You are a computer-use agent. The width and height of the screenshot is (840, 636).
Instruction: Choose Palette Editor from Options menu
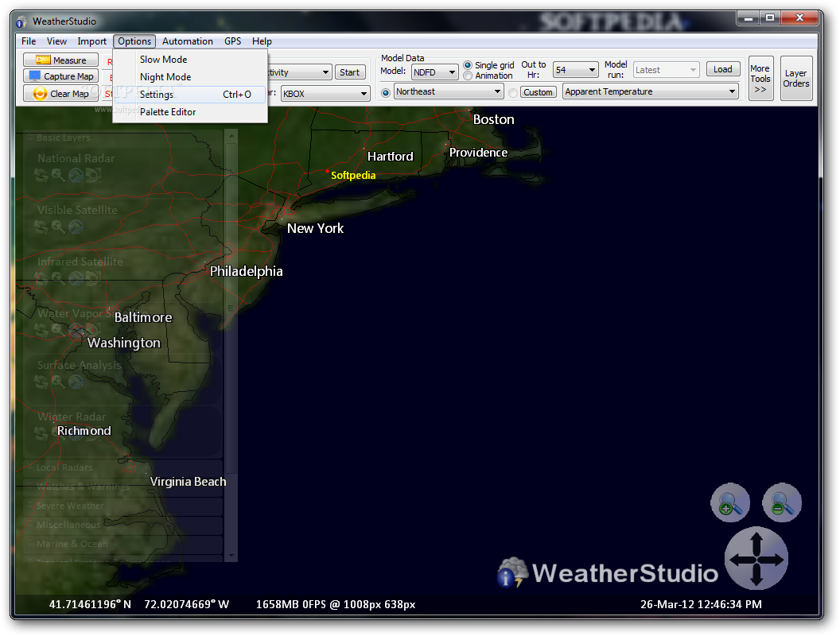189,112
